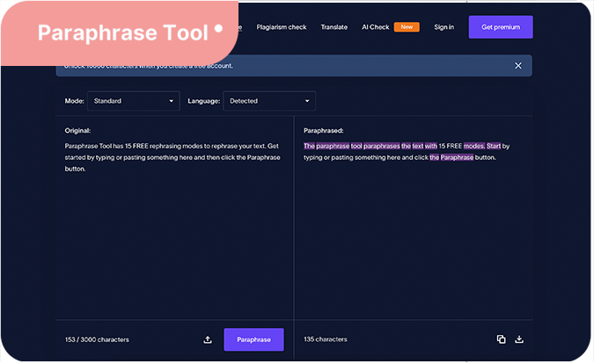Click the highlighted word "Start" in output
594x364 pixels.
tap(494, 146)
